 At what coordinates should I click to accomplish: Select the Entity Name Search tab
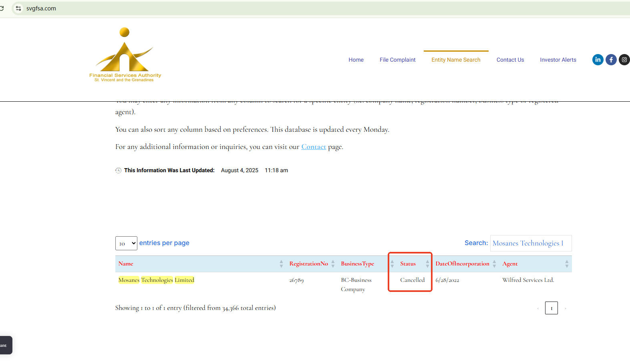click(x=456, y=60)
